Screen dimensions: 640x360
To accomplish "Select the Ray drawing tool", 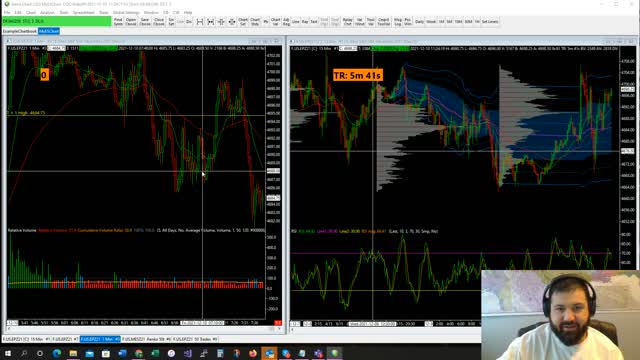I will point(305,22).
